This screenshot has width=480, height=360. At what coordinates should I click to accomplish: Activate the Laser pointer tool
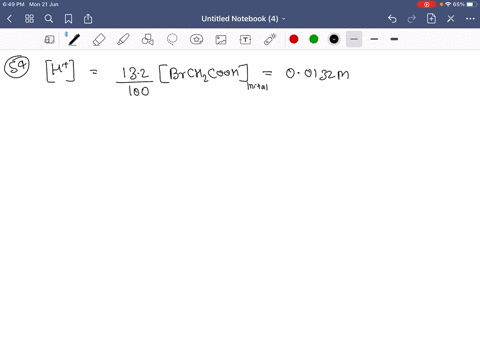[x=270, y=39]
